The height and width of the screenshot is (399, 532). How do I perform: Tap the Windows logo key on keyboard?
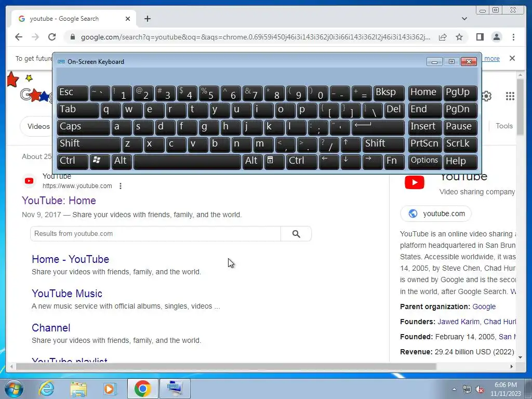click(100, 162)
